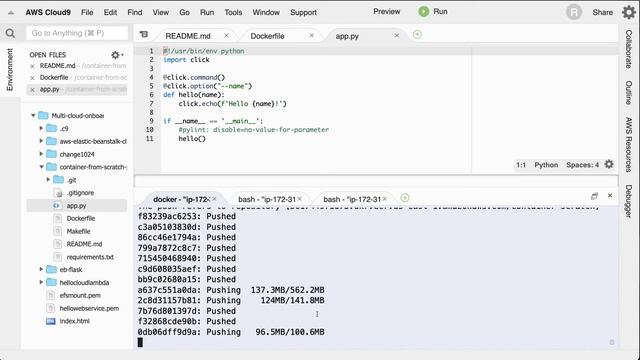Viewport: 640px width, 360px height.
Task: Click the Preview button
Action: click(x=387, y=11)
